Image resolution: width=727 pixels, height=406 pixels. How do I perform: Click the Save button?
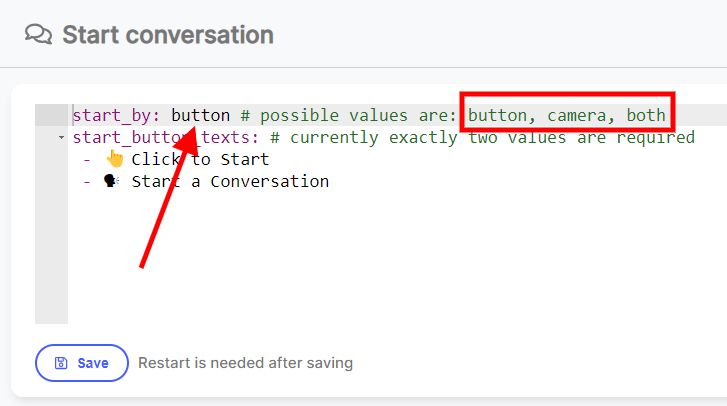(82, 363)
